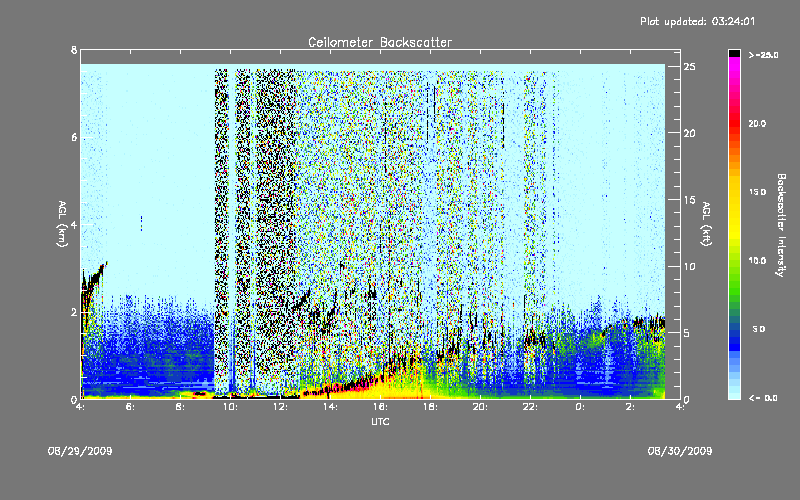Image resolution: width=800 pixels, height=500 pixels.
Task: Click the '18:' UTC time tick
Action: [x=430, y=407]
